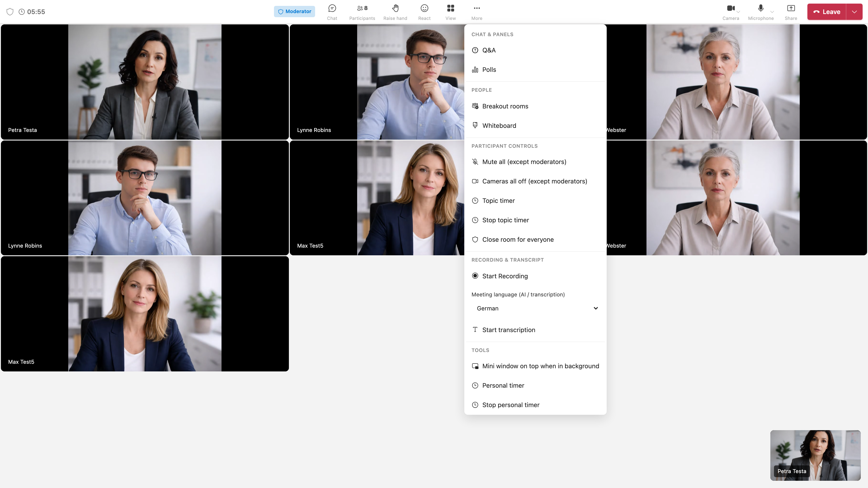Click Start transcription text label
This screenshot has width=868, height=488.
pos(509,330)
